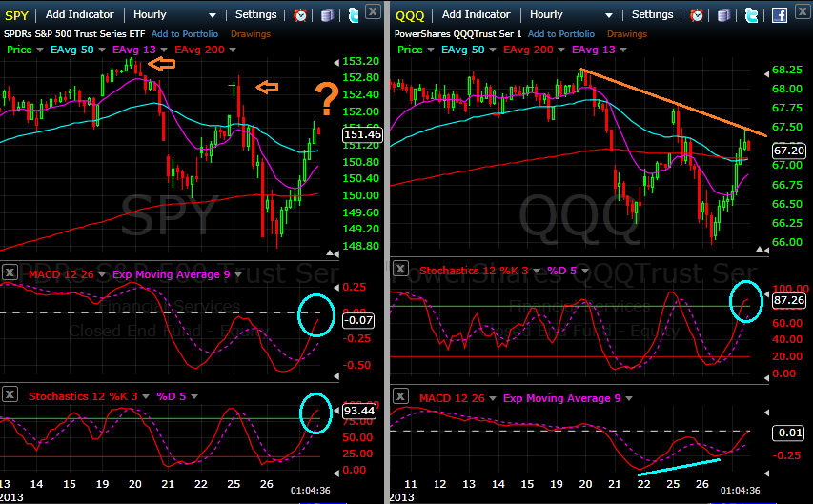The width and height of the screenshot is (813, 504).
Task: Click the triangle at bottom of QQQ Stochastics panel
Action: (766, 378)
